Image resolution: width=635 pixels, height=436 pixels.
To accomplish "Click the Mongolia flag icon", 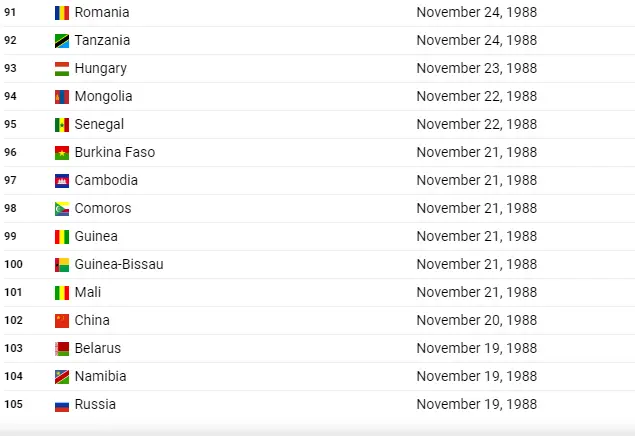I will [x=62, y=97].
